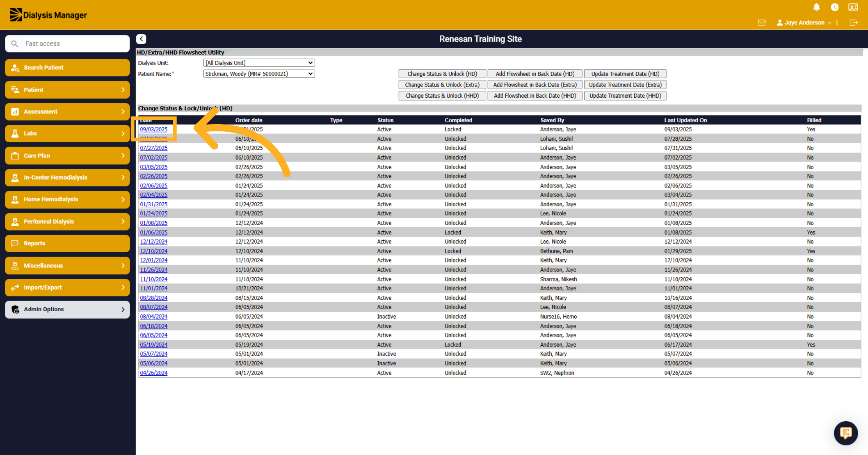Open the Dialysis Unit dropdown
This screenshot has height=455, width=868.
[x=259, y=63]
